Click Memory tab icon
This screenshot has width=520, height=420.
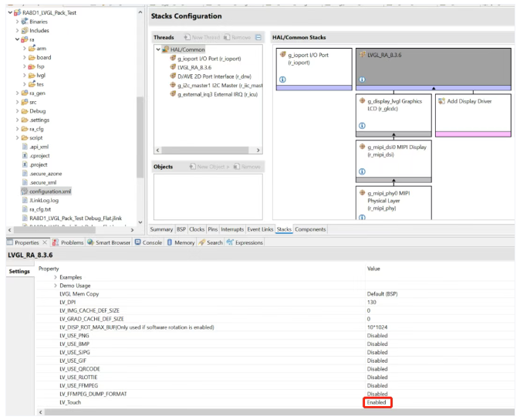[170, 242]
